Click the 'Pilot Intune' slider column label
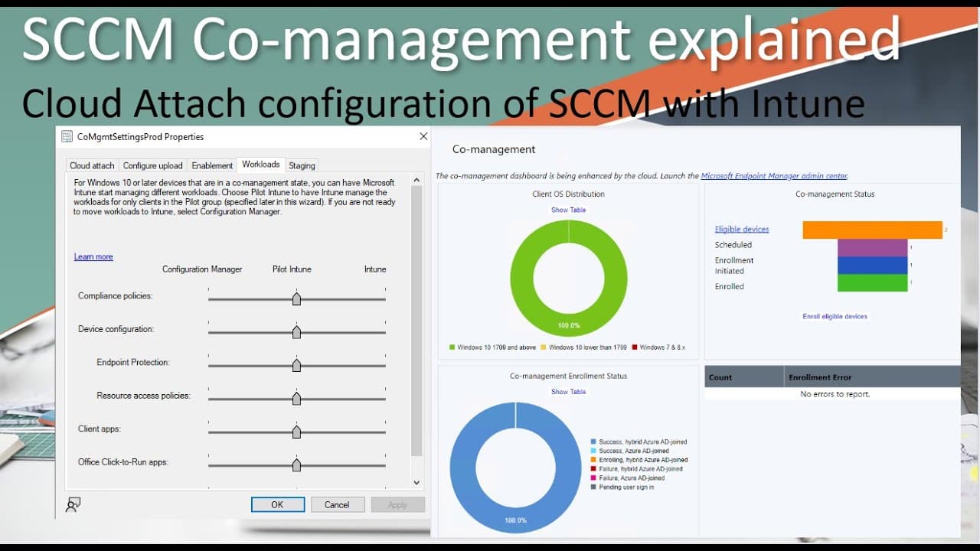Viewport: 980px width, 551px height. coord(292,269)
